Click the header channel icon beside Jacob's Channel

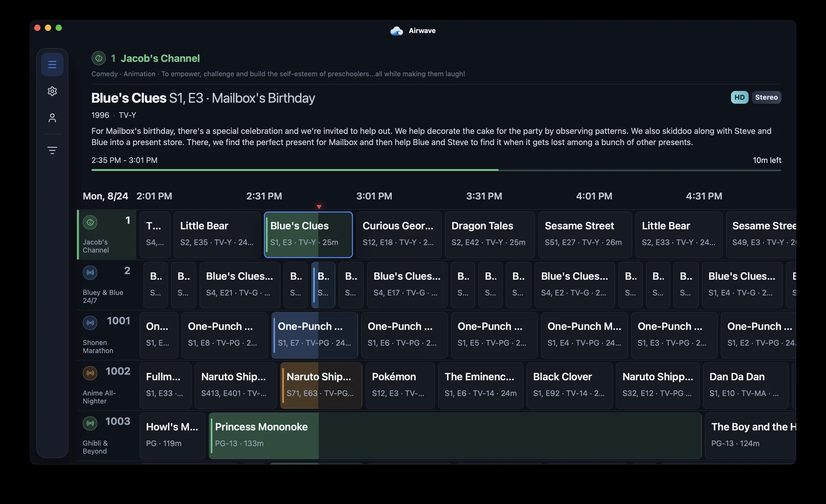click(x=99, y=58)
